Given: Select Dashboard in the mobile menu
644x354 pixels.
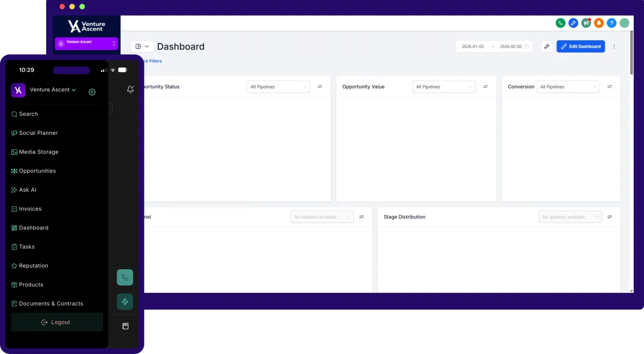Looking at the screenshot, I should coord(30,228).
